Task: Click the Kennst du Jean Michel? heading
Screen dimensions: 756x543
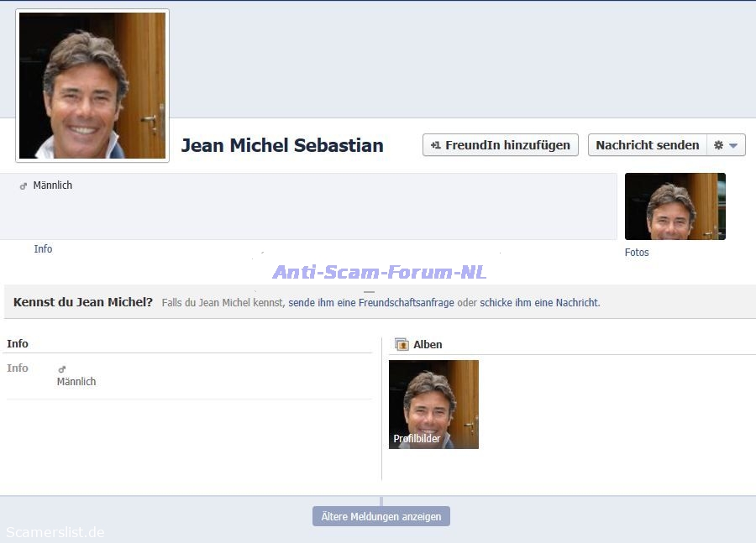Action: tap(83, 302)
